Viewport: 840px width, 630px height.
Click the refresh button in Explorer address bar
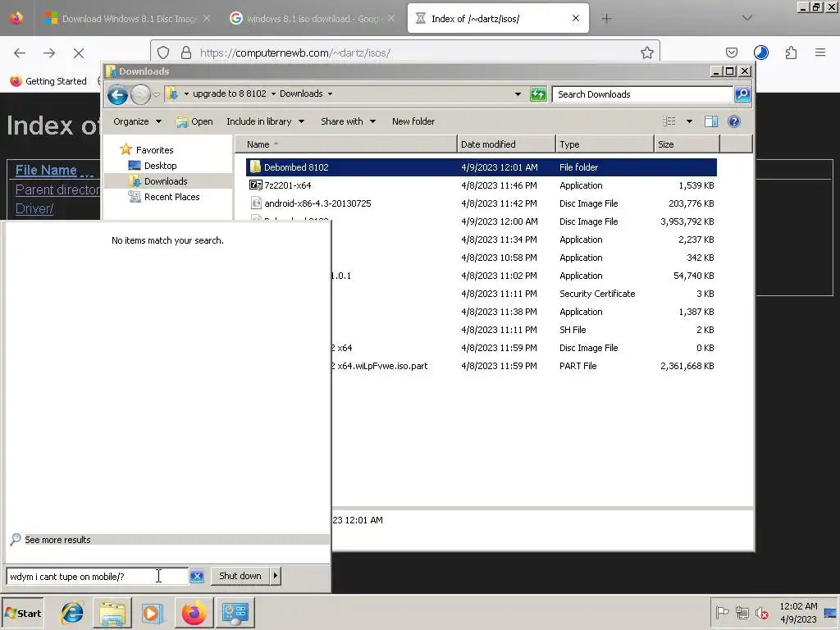538,94
